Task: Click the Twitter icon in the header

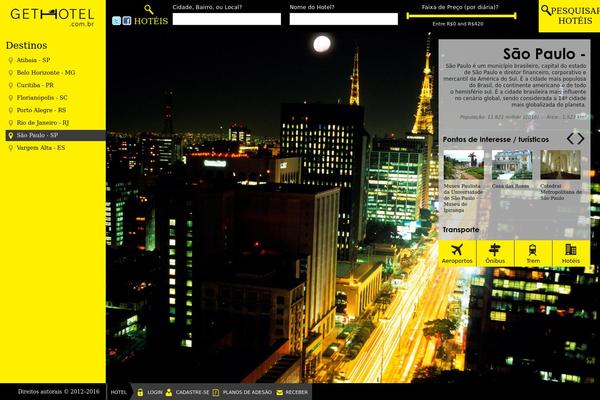Action: point(116,20)
